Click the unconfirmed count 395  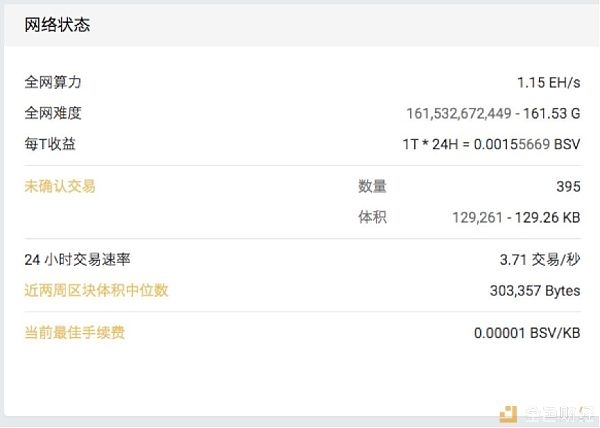click(x=568, y=186)
